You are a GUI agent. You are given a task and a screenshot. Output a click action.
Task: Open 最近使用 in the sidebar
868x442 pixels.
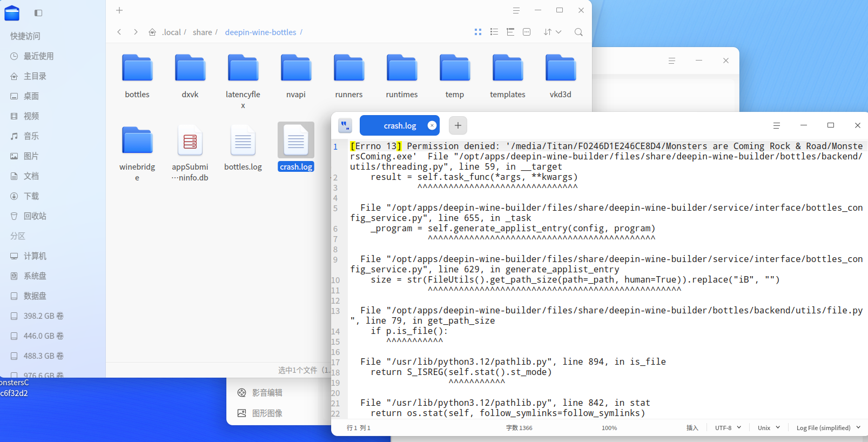pyautogui.click(x=38, y=56)
